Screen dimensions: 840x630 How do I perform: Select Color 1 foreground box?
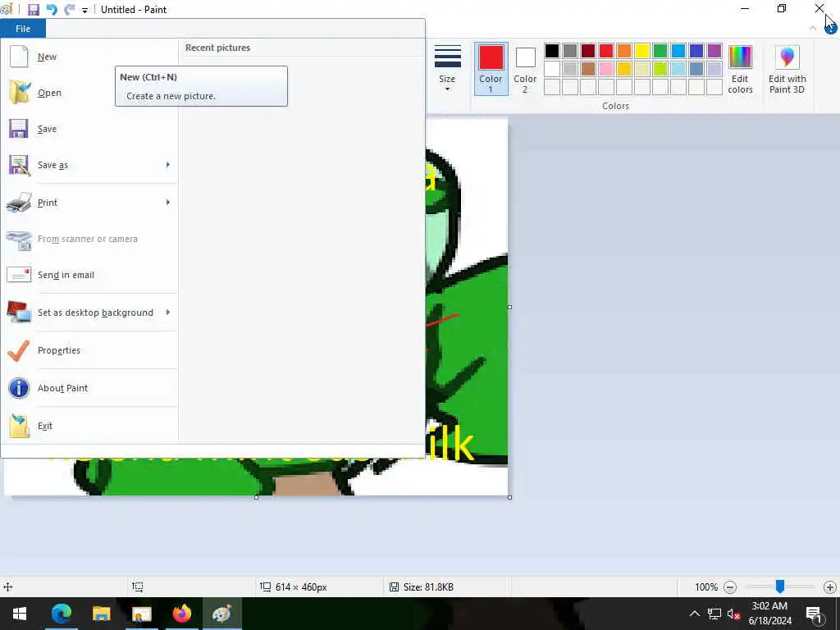click(x=491, y=69)
